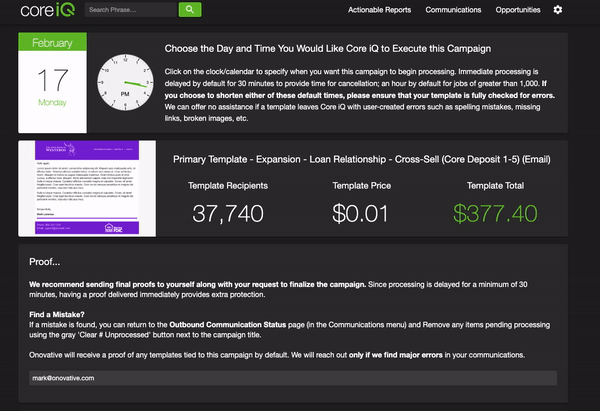Image resolution: width=600 pixels, height=411 pixels.
Task: Click the Core iQ logo
Action: click(47, 10)
